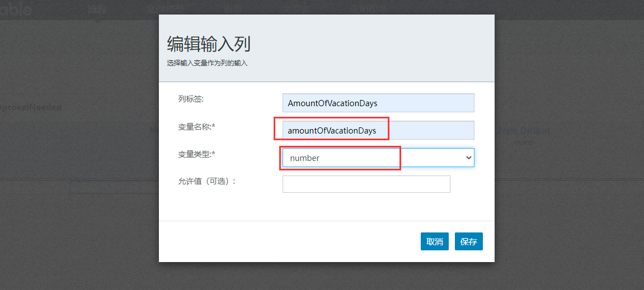This screenshot has width=644, height=290.
Task: Switch to the 流程 tab
Action: pos(97,9)
